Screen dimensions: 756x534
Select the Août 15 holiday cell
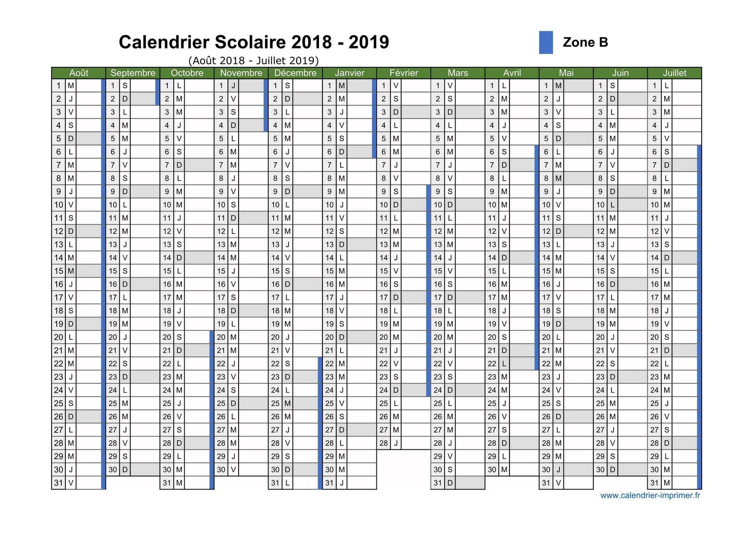point(77,271)
